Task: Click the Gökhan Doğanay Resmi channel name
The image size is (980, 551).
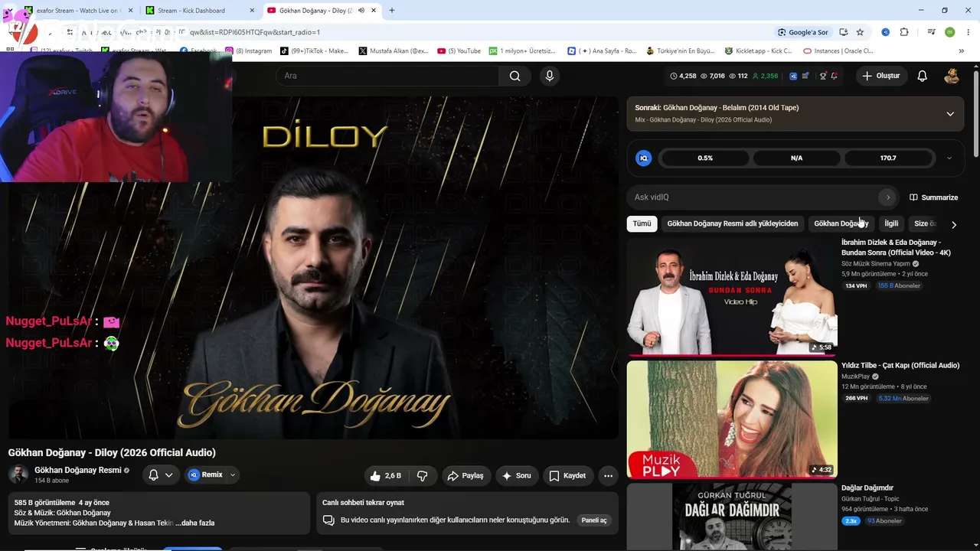Action: click(77, 470)
